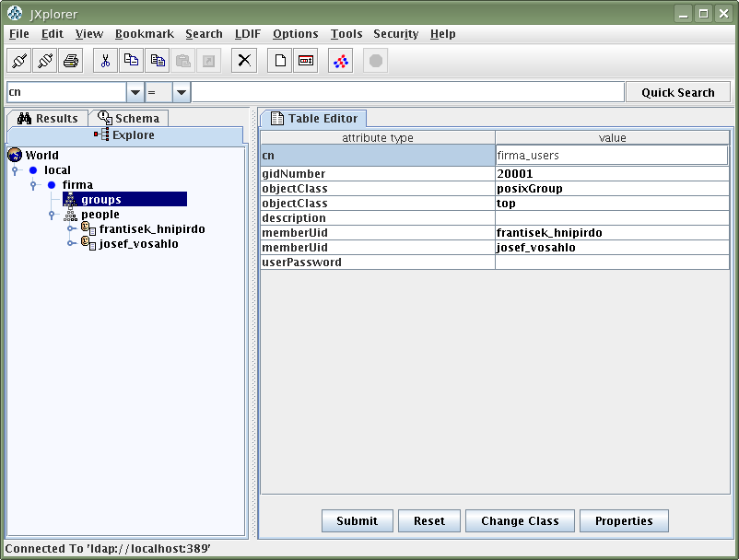Expand the josef_vosahlo node handle

tap(71, 243)
